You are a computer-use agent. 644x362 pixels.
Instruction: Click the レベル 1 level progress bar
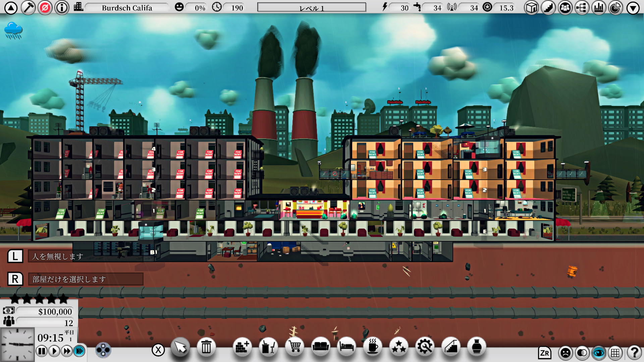[312, 7]
